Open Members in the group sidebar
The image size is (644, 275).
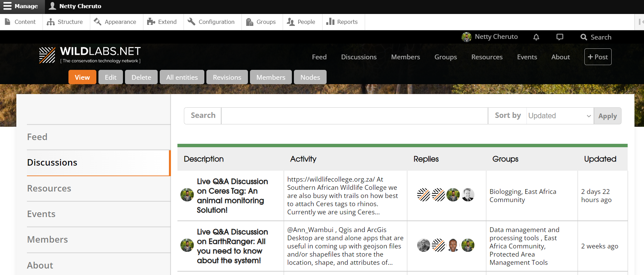(98, 240)
